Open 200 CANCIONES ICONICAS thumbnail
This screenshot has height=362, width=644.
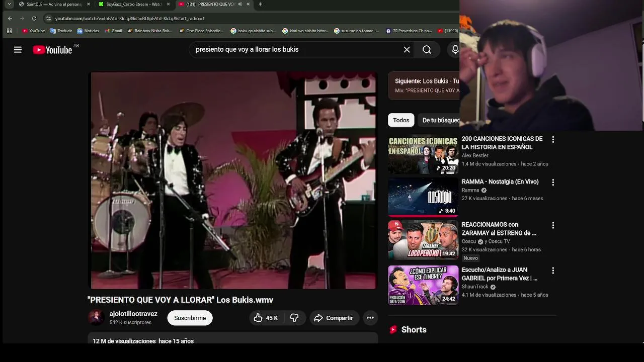pyautogui.click(x=423, y=154)
